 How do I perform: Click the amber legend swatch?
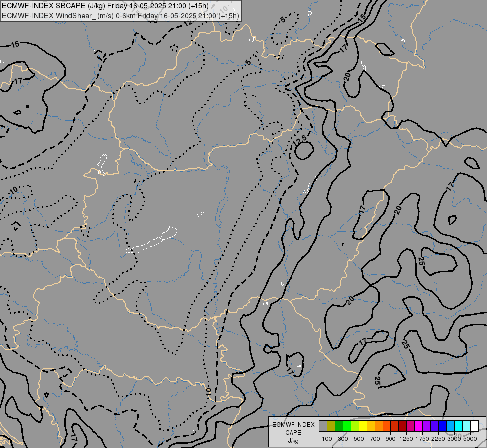[x=371, y=426]
